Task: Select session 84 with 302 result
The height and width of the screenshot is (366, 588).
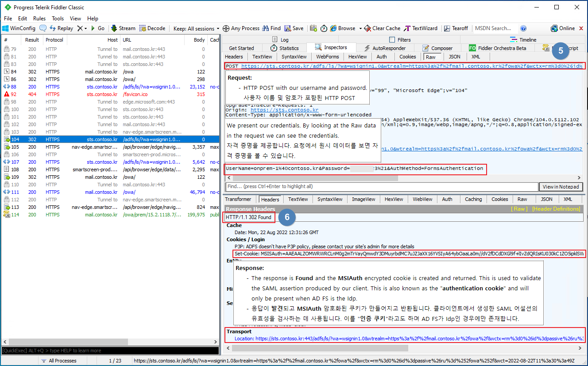Action: coord(110,72)
